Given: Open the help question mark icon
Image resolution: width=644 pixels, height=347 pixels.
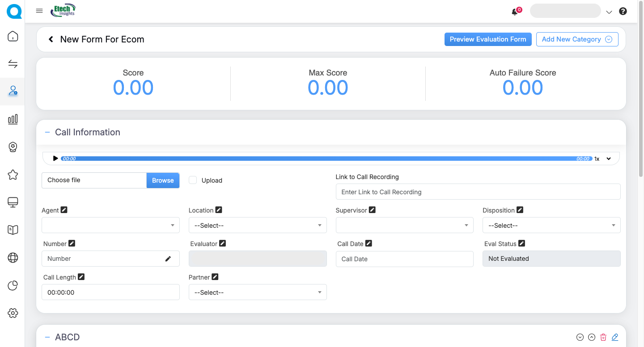Looking at the screenshot, I should (623, 12).
